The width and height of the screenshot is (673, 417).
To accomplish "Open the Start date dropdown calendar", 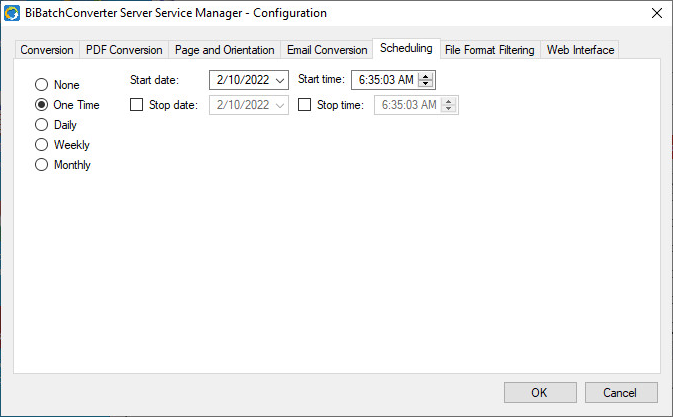I will 279,80.
